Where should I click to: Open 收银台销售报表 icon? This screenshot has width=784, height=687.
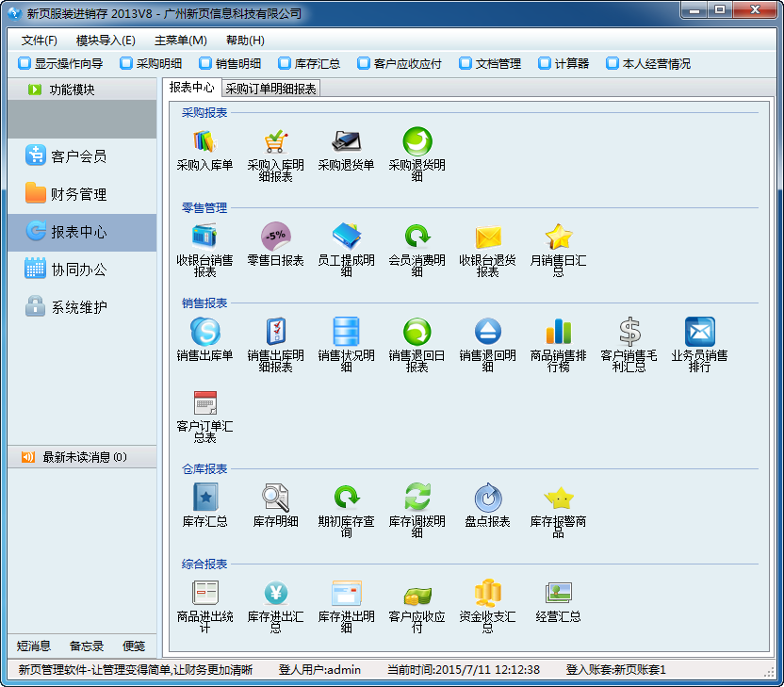[205, 237]
